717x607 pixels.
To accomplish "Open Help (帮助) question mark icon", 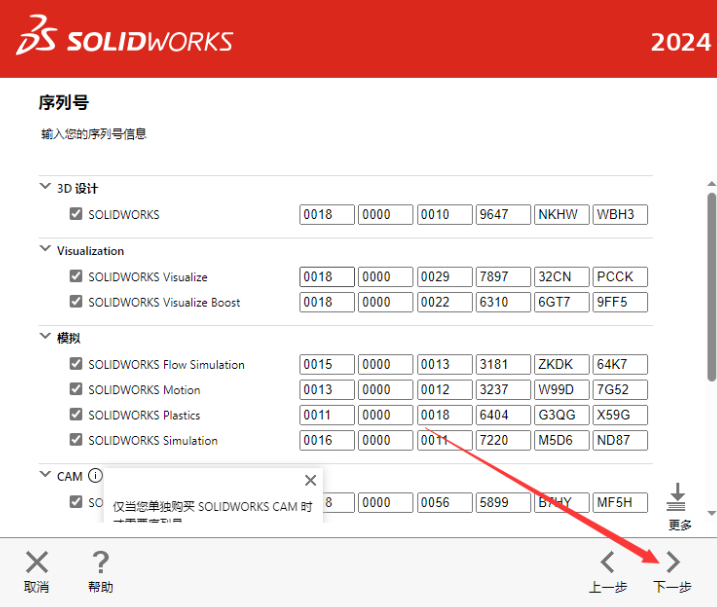I will point(100,563).
